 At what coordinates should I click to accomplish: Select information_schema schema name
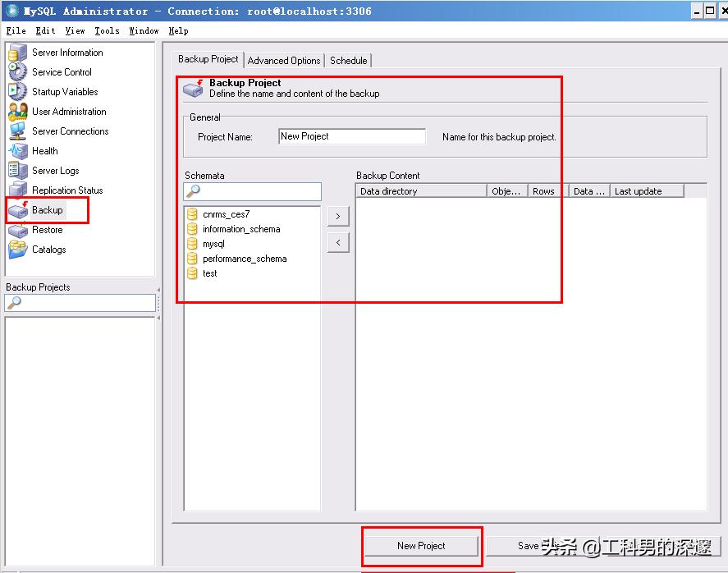(x=241, y=229)
